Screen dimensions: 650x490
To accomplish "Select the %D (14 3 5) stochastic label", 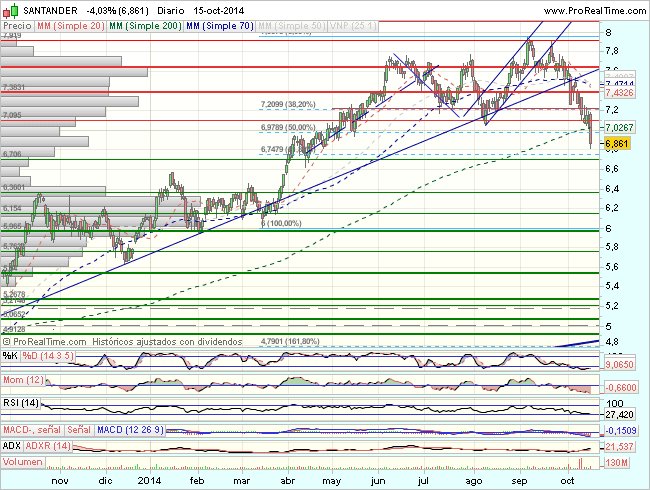I will [x=48, y=356].
